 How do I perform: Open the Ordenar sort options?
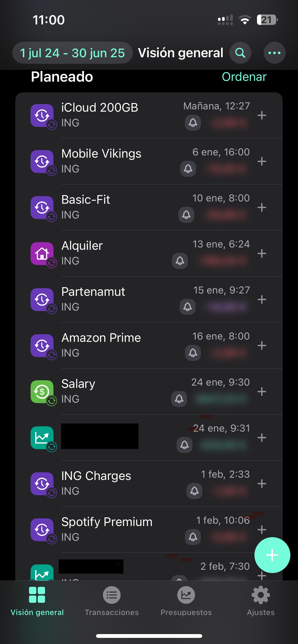244,77
